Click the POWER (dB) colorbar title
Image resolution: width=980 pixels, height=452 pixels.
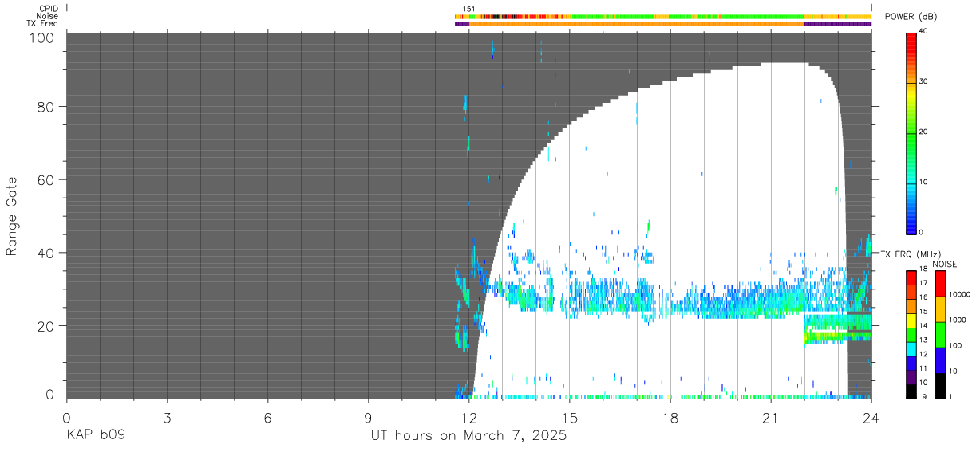coord(911,17)
